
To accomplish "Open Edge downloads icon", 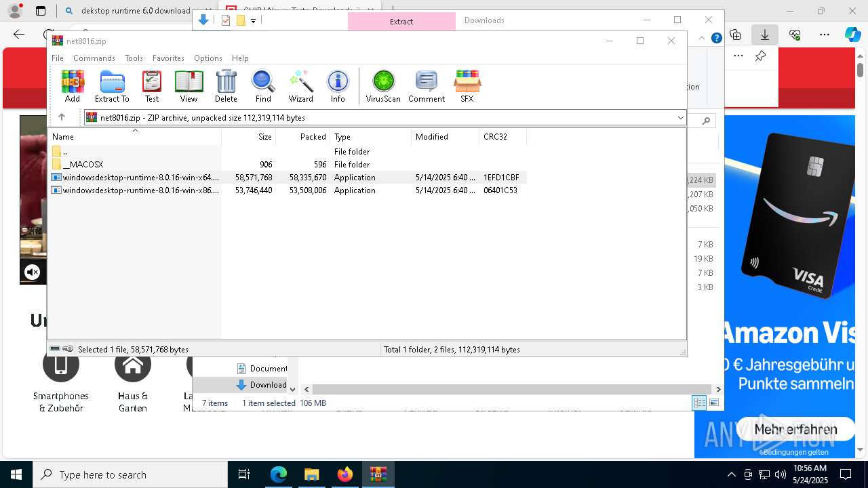I will pyautogui.click(x=765, y=35).
